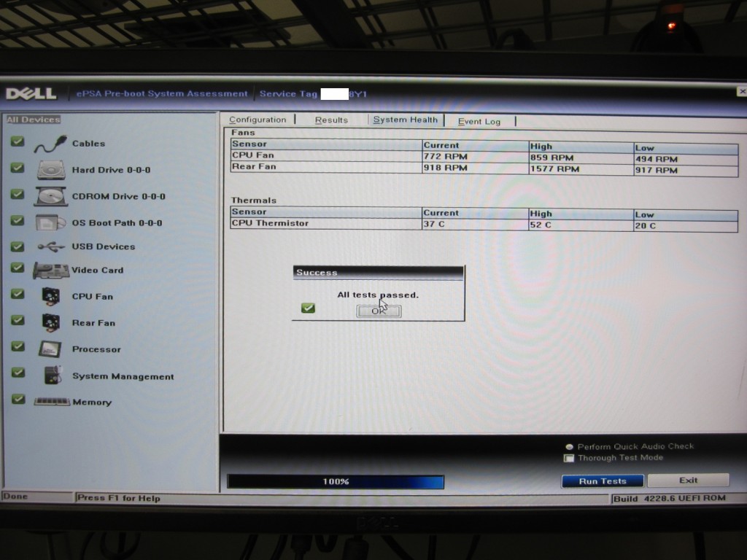Click the 100% progress bar
This screenshot has width=747, height=560.
pos(336,482)
